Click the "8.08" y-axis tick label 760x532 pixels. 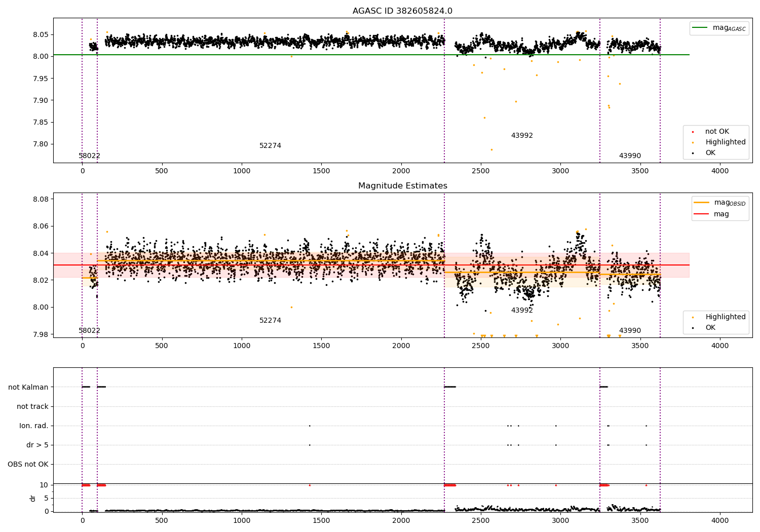click(x=41, y=199)
